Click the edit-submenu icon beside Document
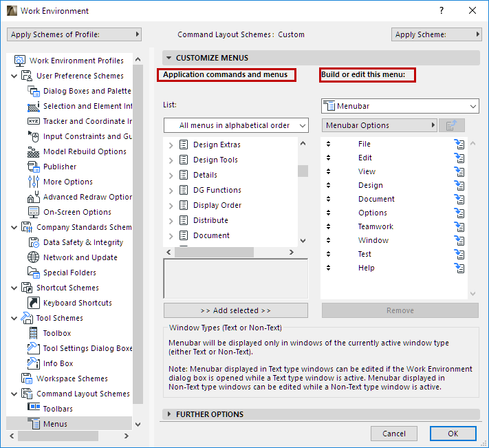 459,199
